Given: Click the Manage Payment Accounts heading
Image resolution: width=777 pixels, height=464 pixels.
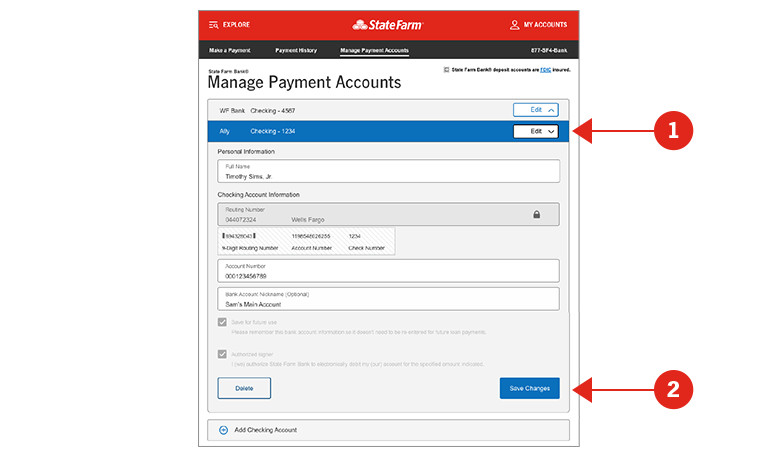Looking at the screenshot, I should click(x=304, y=82).
